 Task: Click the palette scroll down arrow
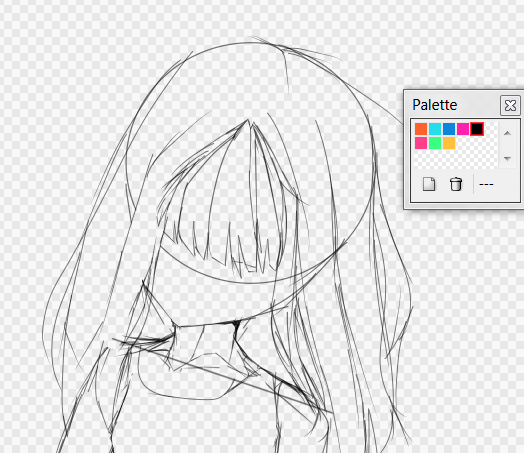point(507,158)
